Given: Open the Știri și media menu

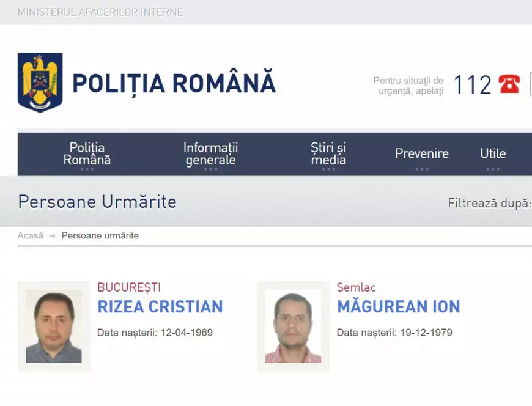Looking at the screenshot, I should 328,153.
